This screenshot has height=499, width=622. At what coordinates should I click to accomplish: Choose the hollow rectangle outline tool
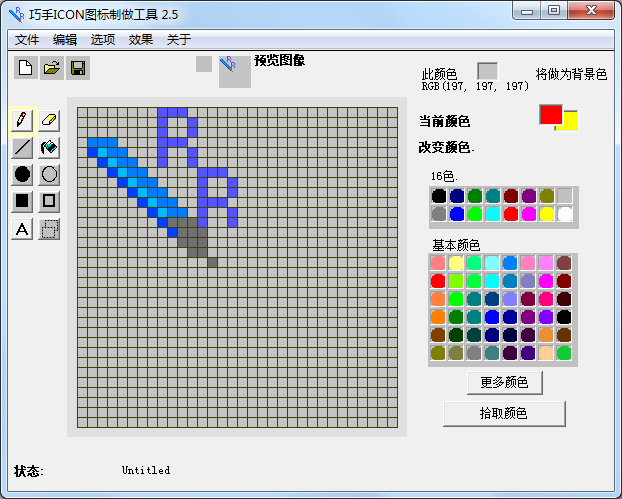(50, 201)
